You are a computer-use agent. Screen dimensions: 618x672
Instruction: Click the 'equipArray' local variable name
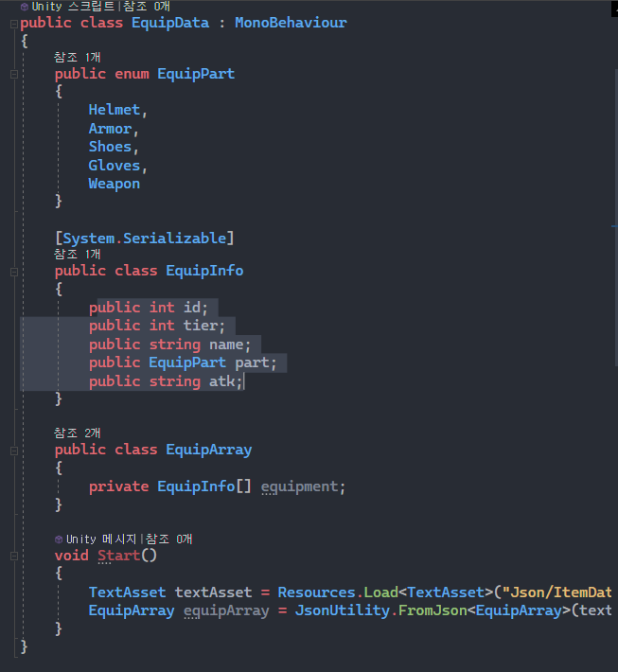tap(226, 610)
